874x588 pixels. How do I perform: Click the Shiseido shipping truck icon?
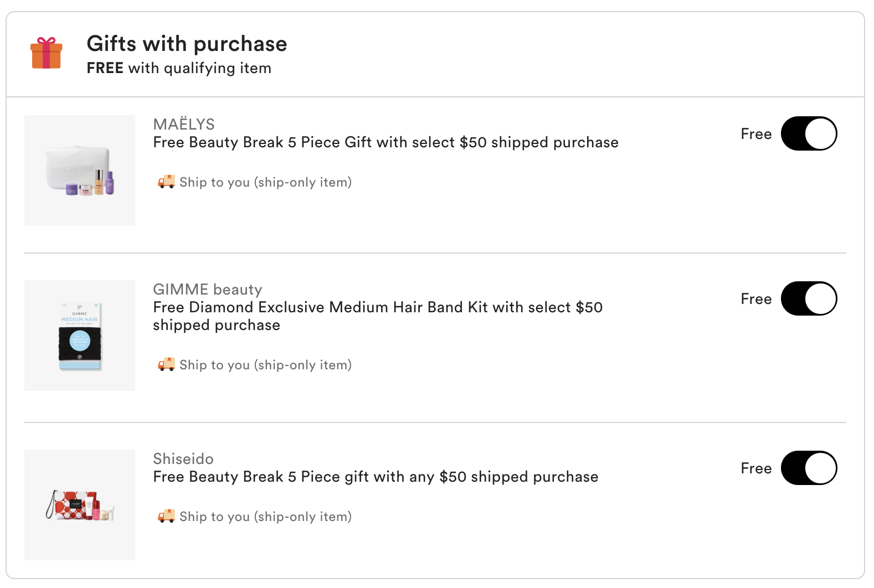tap(166, 516)
